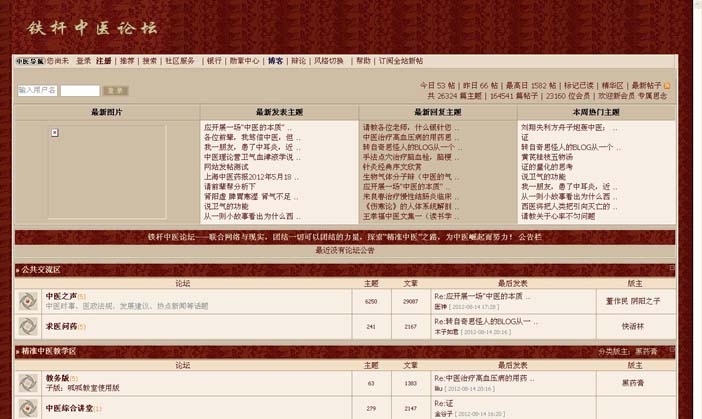
Task: Collapse the 精准中医教学区 section using its corner icon
Action: [x=672, y=349]
